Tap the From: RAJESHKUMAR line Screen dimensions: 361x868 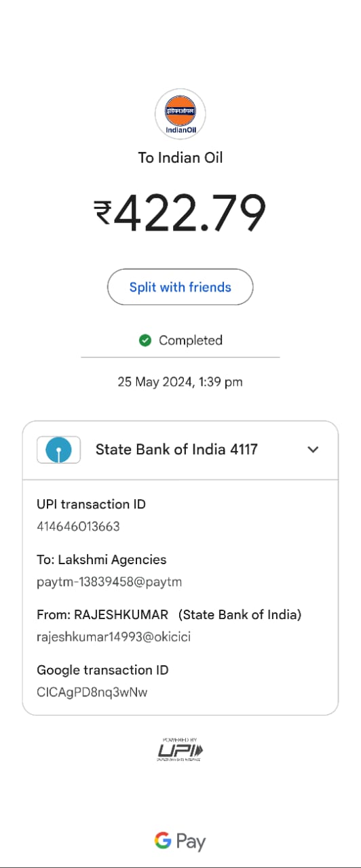tap(169, 615)
